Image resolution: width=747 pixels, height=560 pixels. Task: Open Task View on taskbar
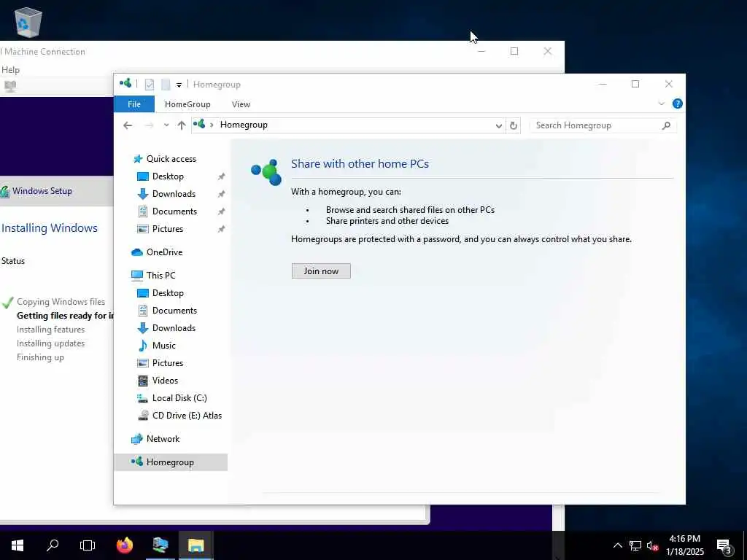pos(88,545)
